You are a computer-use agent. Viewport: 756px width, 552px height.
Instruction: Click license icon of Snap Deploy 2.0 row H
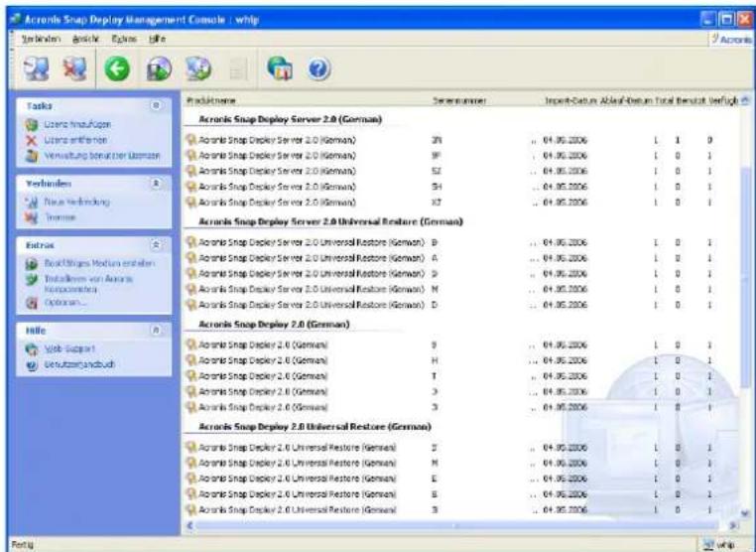(191, 360)
